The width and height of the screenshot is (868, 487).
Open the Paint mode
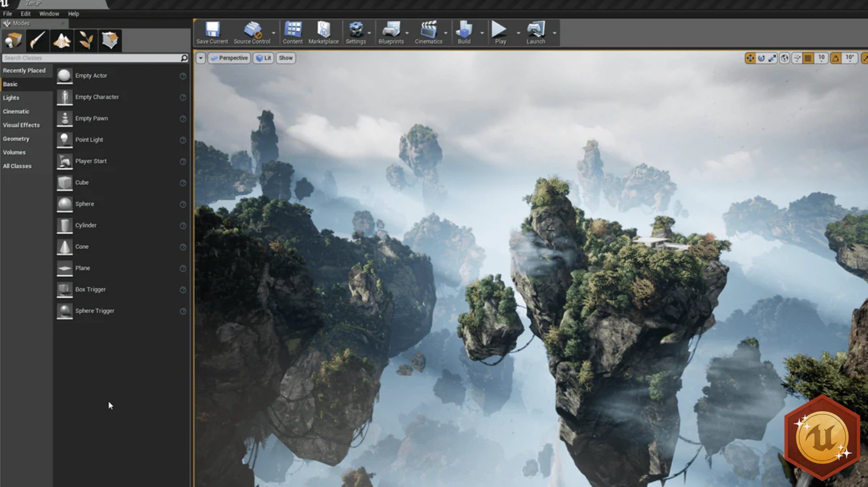(x=38, y=40)
